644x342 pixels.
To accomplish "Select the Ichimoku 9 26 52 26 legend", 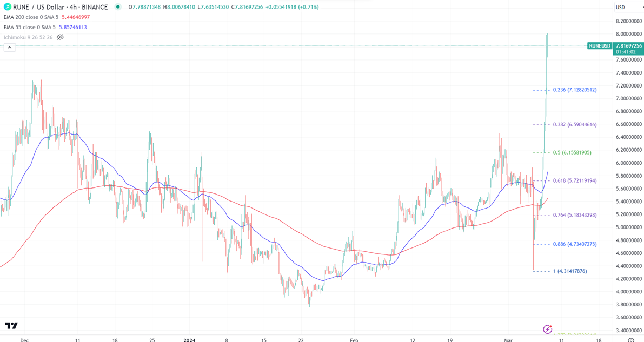I will (x=28, y=37).
